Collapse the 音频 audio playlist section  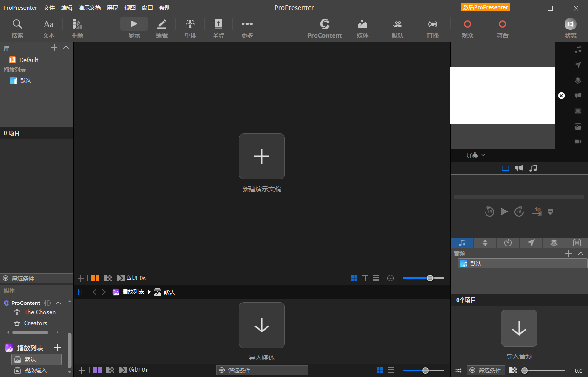[581, 253]
